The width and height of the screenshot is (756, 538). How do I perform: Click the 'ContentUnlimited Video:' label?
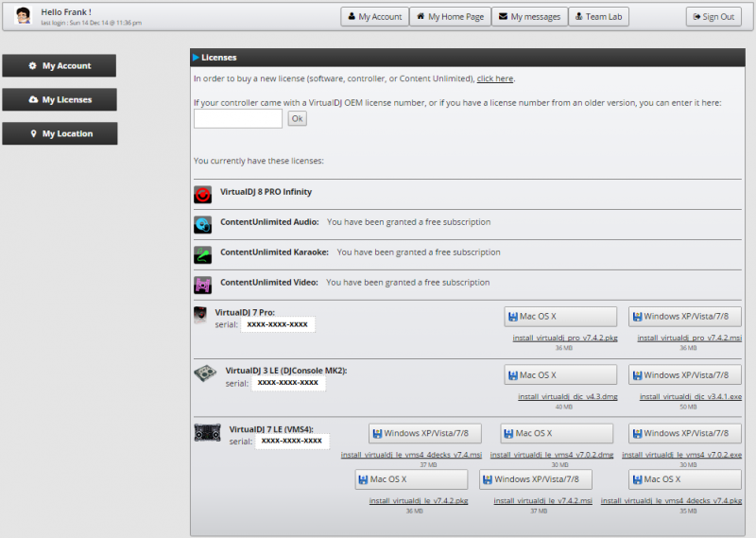tap(269, 283)
